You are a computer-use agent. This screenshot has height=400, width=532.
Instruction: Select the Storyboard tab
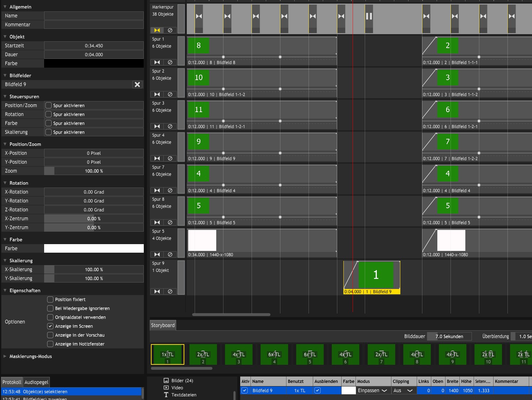[x=163, y=325]
